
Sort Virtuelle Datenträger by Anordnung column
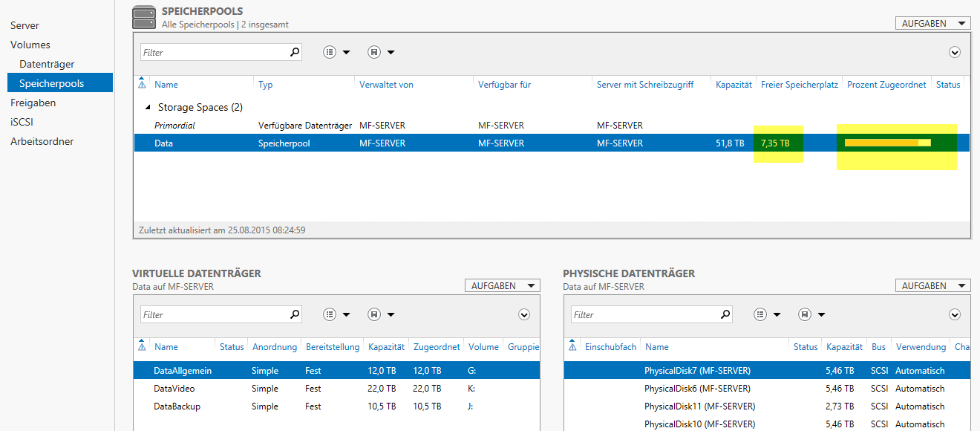(274, 347)
